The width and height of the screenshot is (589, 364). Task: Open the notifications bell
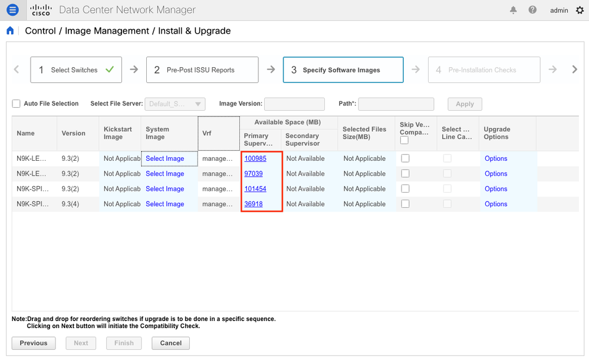[x=513, y=10]
